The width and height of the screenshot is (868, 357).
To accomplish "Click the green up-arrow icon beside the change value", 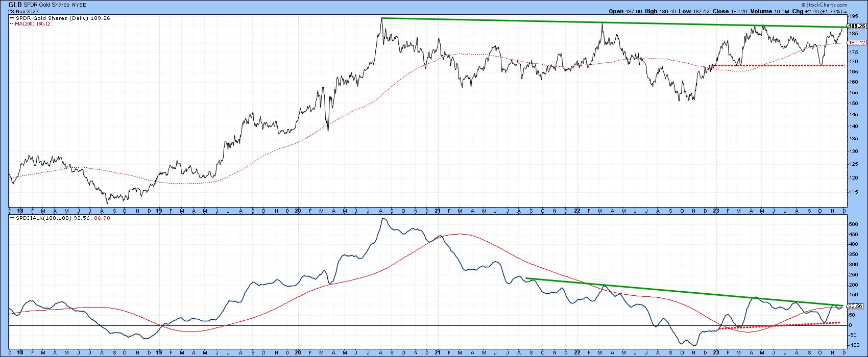I will click(x=846, y=12).
